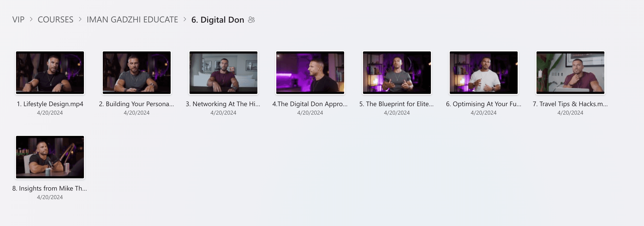The image size is (644, 226).
Task: Select file name '1. Lifestyle Design.mp4'
Action: [x=50, y=104]
